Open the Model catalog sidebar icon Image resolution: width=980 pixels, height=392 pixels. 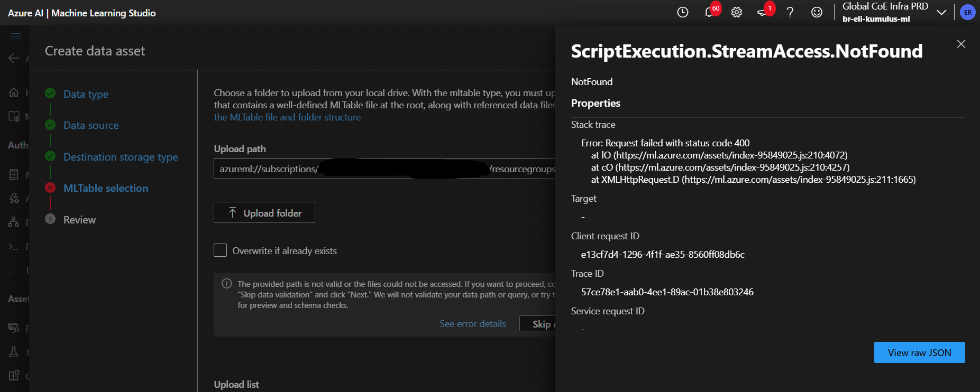[x=14, y=116]
